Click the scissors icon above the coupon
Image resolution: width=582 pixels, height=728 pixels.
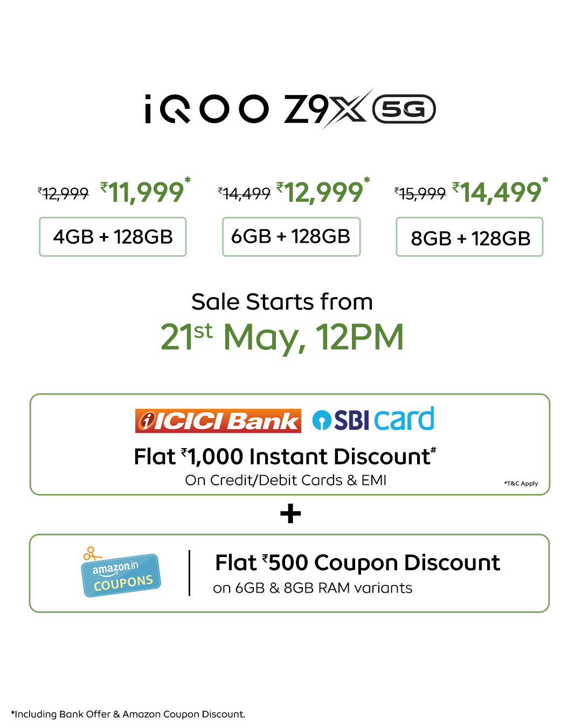(91, 553)
